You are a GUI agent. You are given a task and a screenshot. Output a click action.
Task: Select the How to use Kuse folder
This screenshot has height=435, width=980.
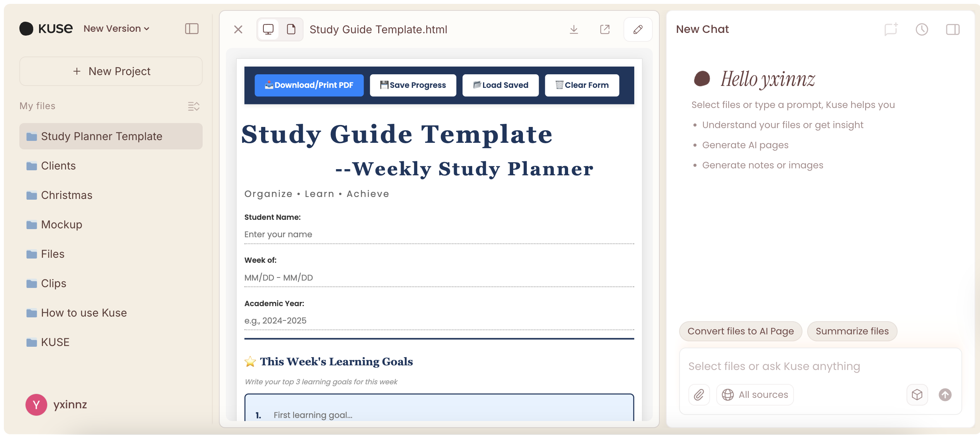[x=84, y=313]
